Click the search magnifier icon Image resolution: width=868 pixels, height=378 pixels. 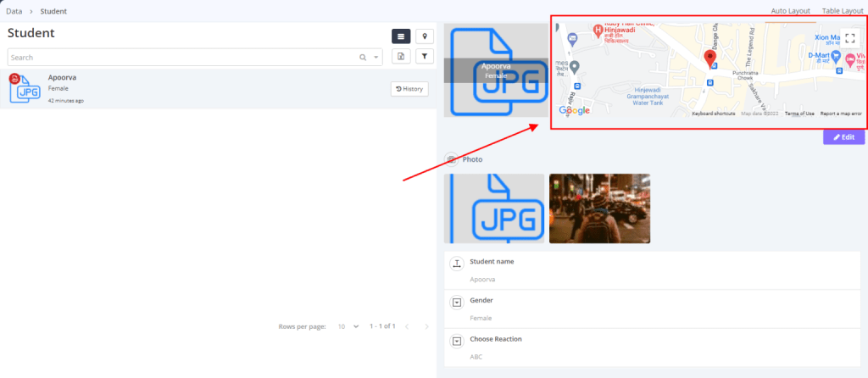click(363, 58)
